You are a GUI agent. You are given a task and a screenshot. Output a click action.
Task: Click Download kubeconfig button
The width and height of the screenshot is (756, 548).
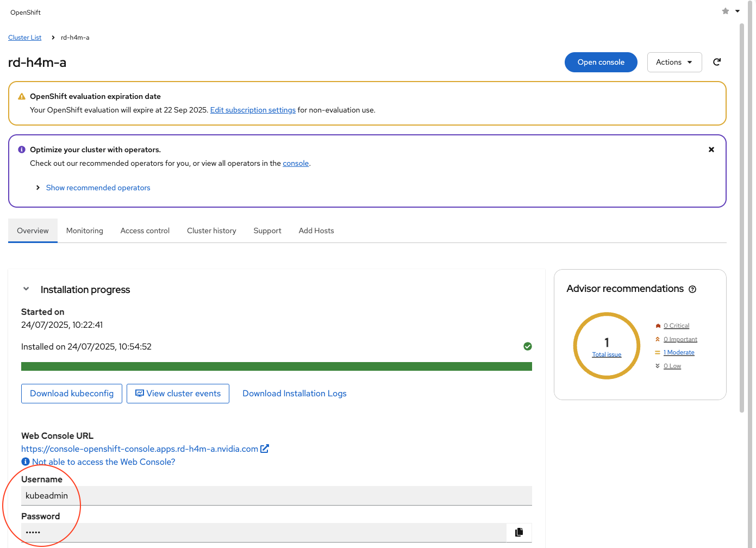[72, 394]
